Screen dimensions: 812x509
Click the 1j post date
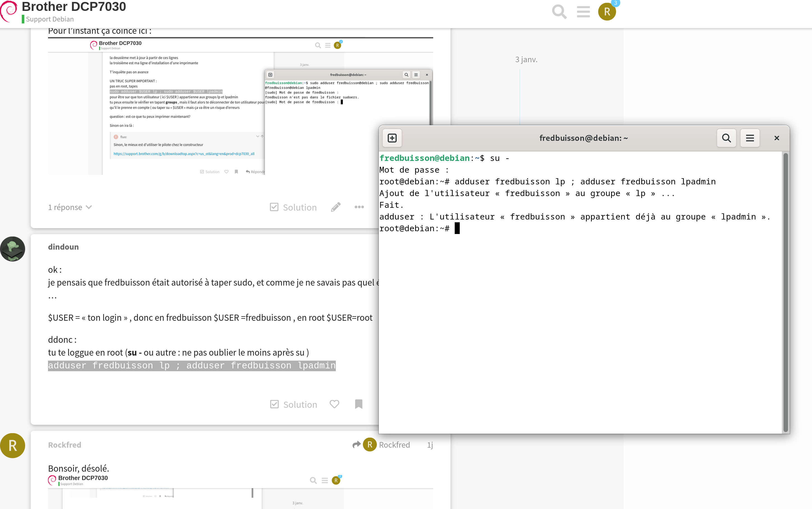(430, 445)
